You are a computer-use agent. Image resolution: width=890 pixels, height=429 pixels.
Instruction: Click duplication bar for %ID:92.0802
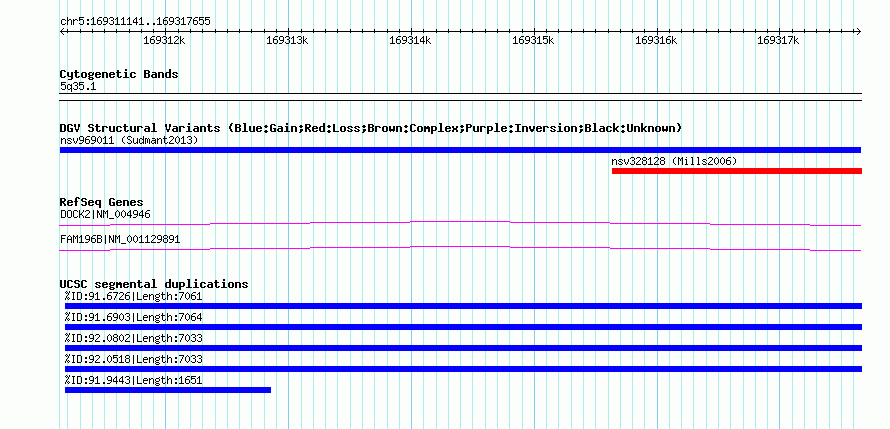pyautogui.click(x=463, y=348)
